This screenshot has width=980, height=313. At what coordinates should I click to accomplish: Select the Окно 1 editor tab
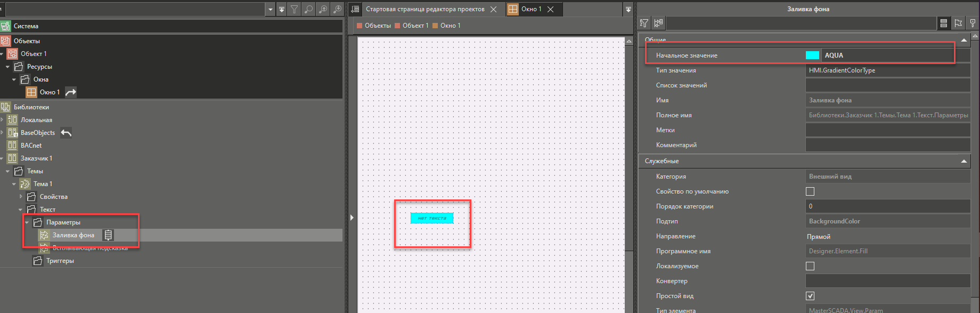click(530, 9)
